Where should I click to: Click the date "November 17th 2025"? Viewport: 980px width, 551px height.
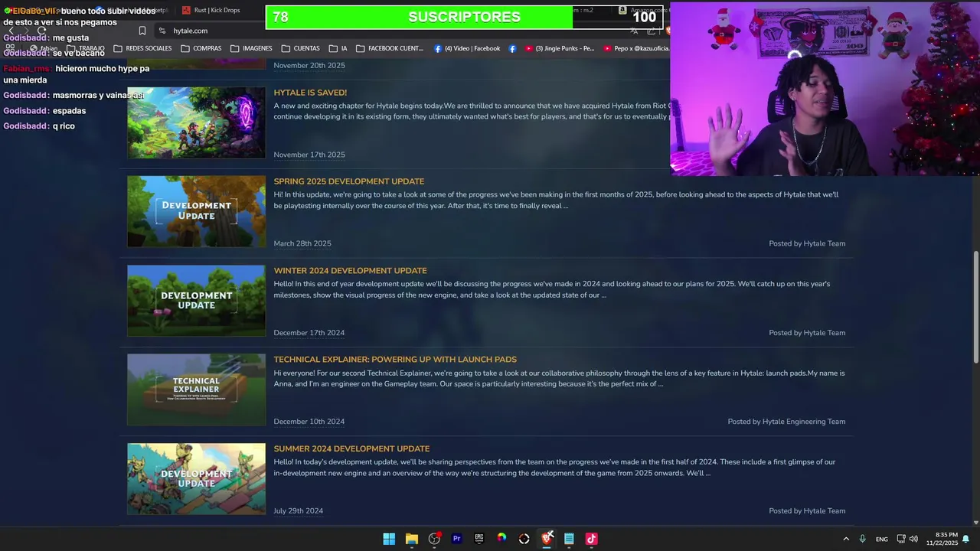(x=309, y=155)
